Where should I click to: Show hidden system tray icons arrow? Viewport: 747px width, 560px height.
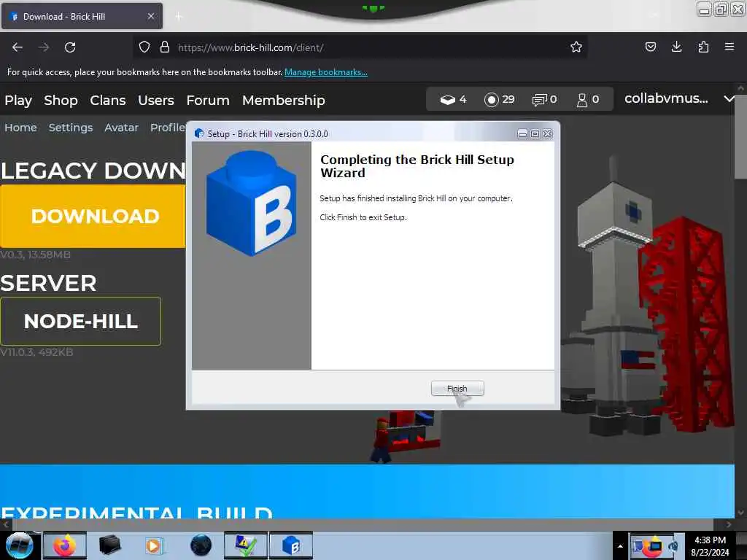pos(620,546)
